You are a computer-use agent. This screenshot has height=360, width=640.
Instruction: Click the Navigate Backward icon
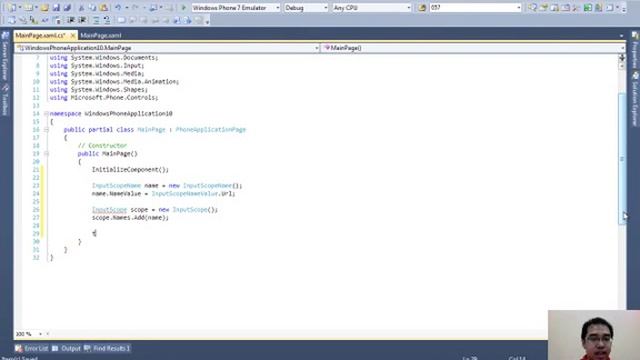pos(153,8)
